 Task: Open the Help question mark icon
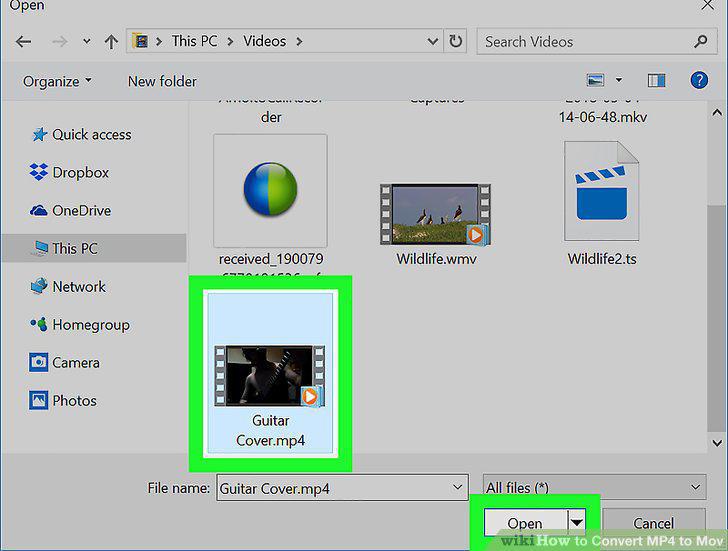(699, 80)
